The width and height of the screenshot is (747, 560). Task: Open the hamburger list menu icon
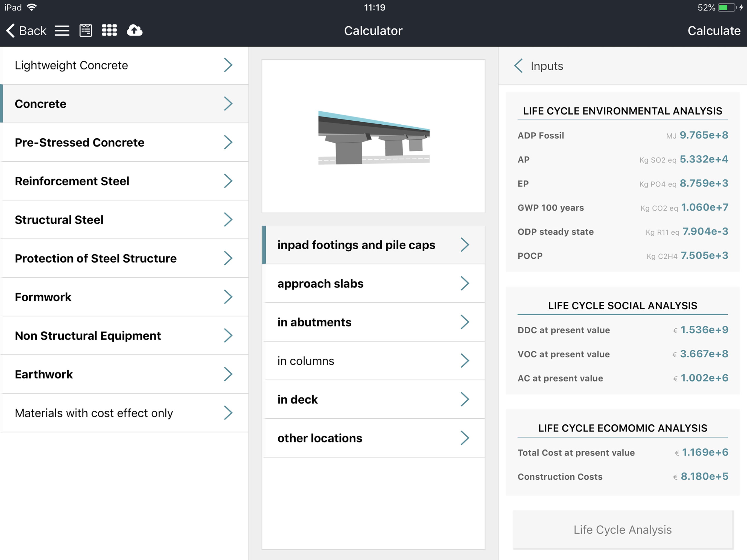coord(62,31)
